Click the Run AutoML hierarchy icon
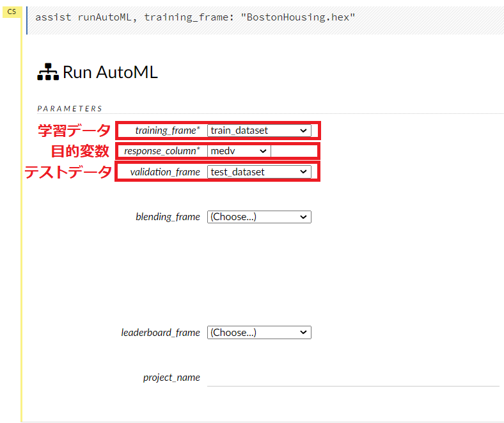Viewport: 504px width, 423px height. point(47,73)
